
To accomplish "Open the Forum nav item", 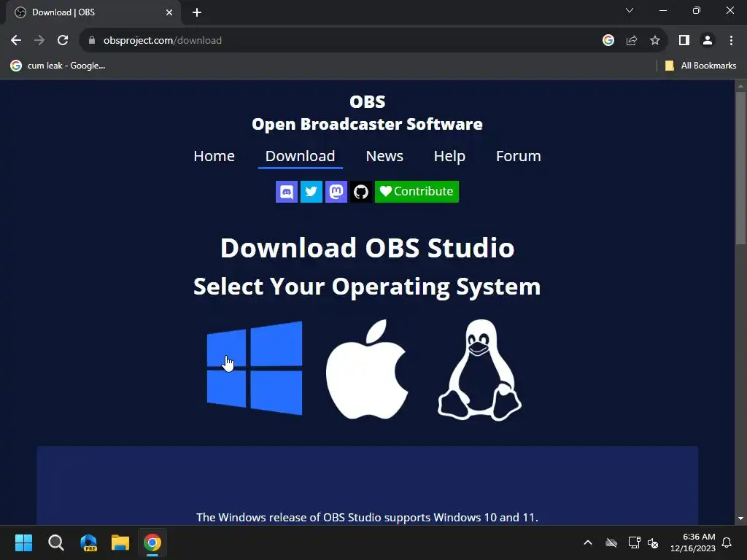I will pyautogui.click(x=519, y=156).
